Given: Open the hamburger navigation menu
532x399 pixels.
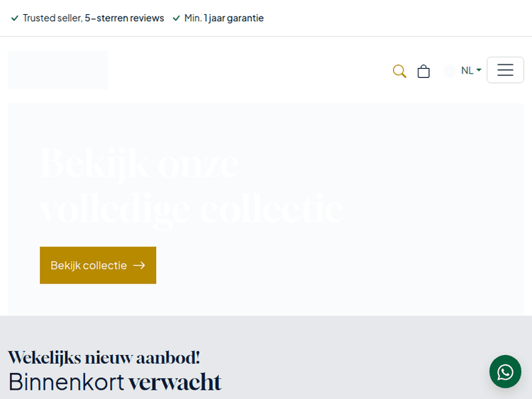Looking at the screenshot, I should 505,70.
